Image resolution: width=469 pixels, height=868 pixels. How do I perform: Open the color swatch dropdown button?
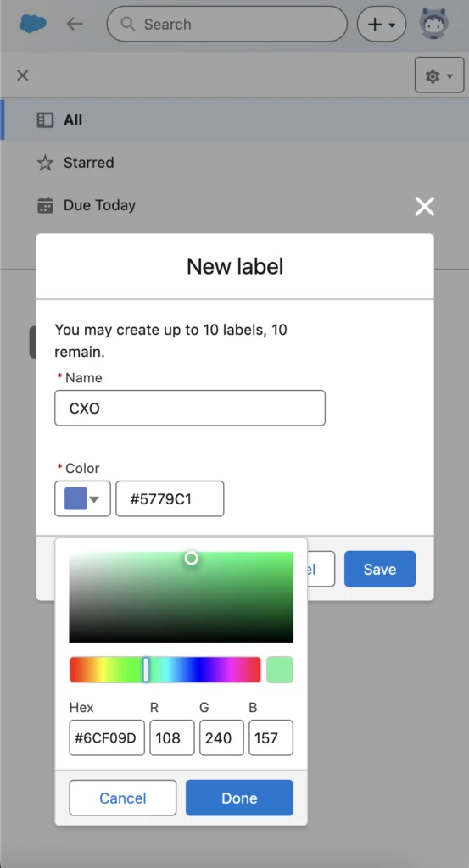click(82, 498)
